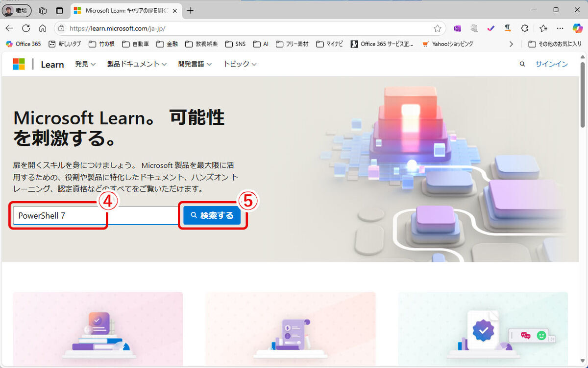588x368 pixels.
Task: Open the tab actions menu icon
Action: click(59, 10)
